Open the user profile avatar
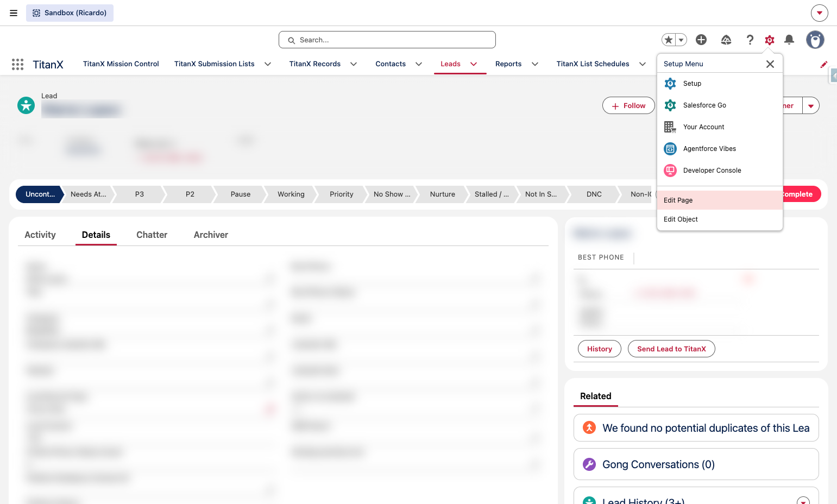Image resolution: width=837 pixels, height=504 pixels. (x=815, y=40)
